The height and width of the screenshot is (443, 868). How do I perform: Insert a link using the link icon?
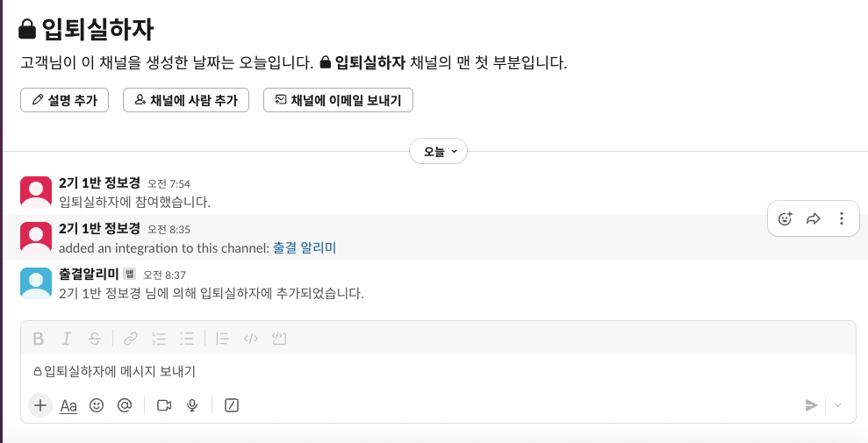pos(131,339)
